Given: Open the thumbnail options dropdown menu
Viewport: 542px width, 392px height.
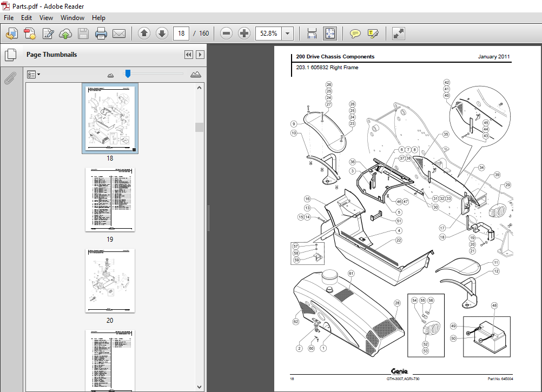Looking at the screenshot, I should click(x=33, y=74).
